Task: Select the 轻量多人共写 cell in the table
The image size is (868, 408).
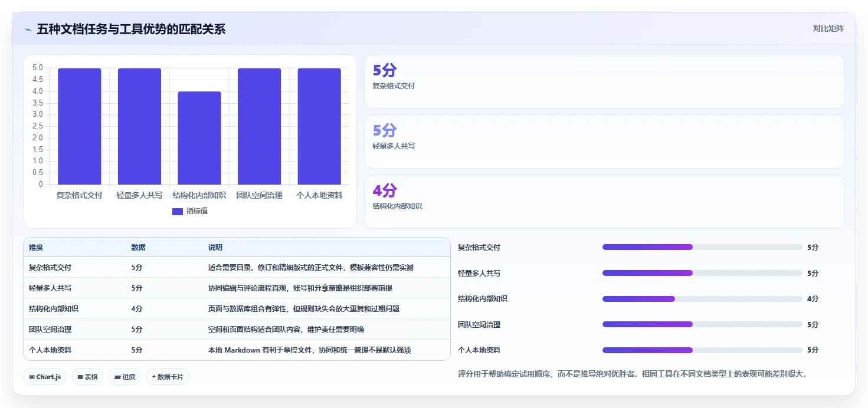Action: [50, 288]
